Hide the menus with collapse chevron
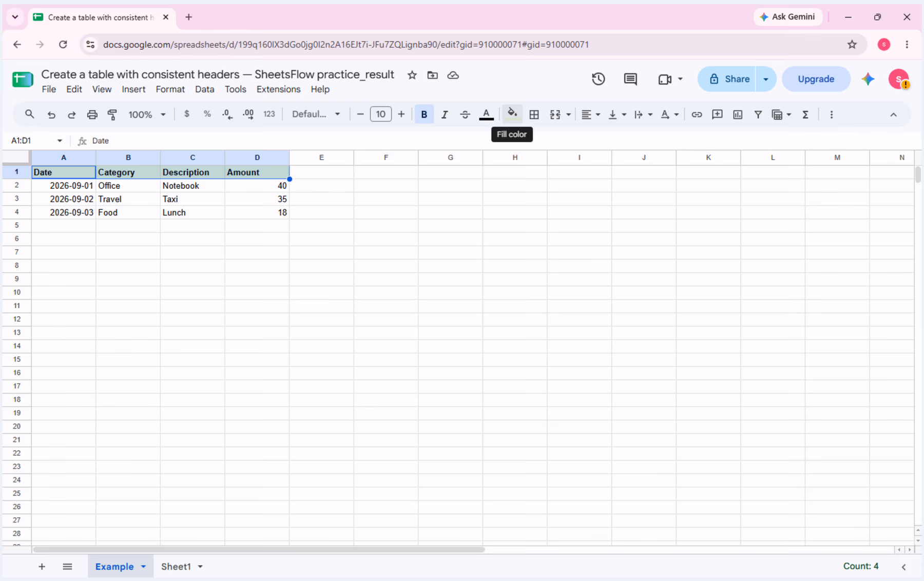Screen dimensions: 924x581 pyautogui.click(x=893, y=114)
